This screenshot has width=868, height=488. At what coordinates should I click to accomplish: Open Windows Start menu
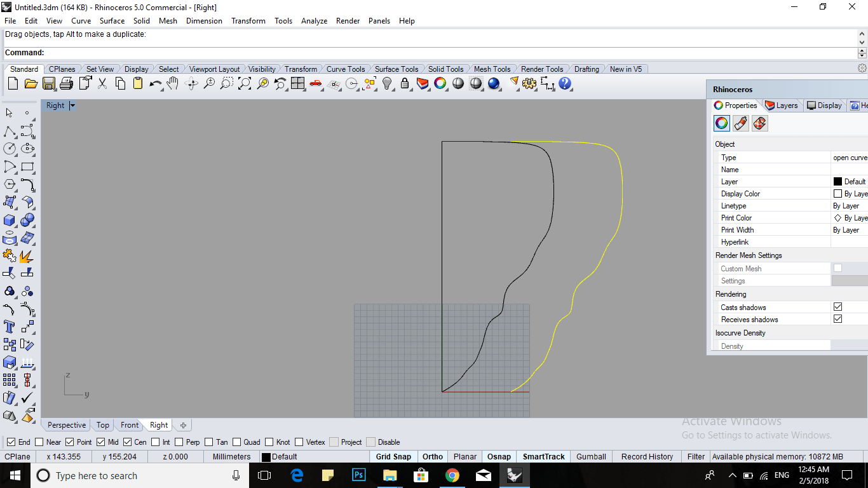click(15, 475)
